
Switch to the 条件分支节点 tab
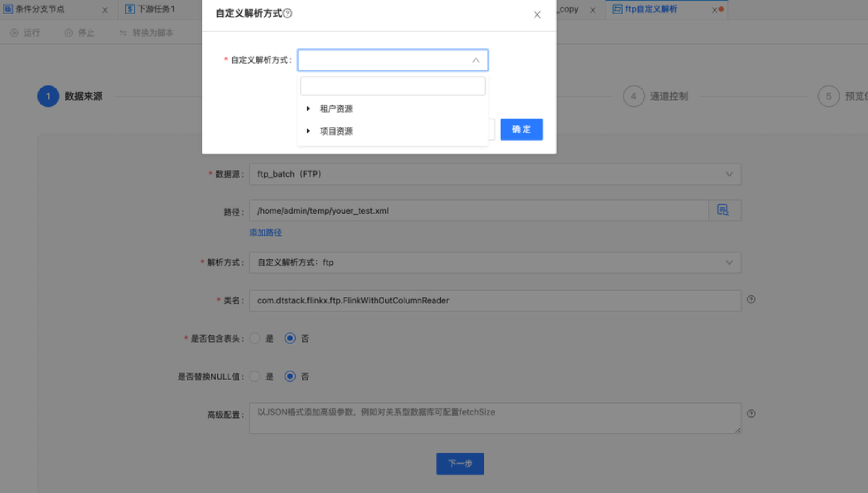tap(40, 9)
